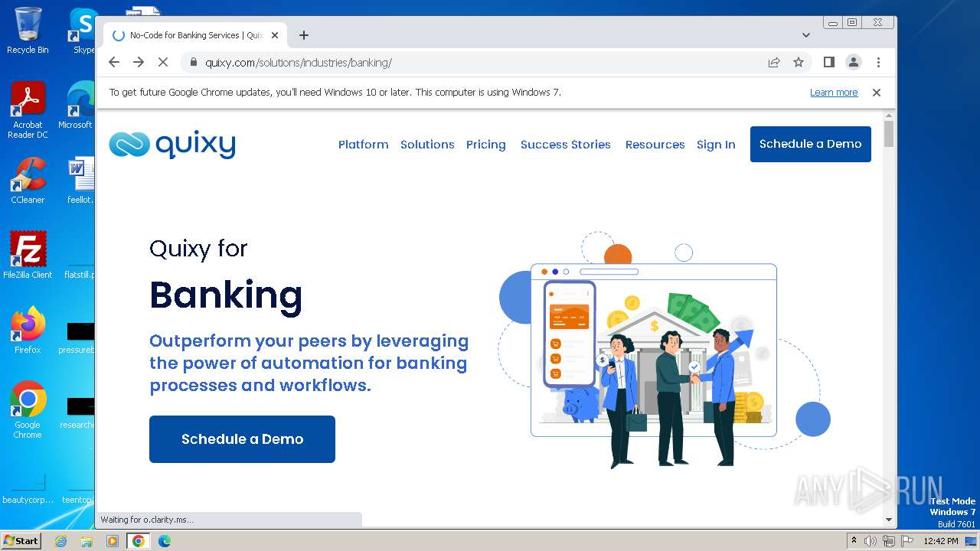The image size is (980, 551).
Task: Open Google Chrome desktop icon
Action: pyautogui.click(x=28, y=409)
